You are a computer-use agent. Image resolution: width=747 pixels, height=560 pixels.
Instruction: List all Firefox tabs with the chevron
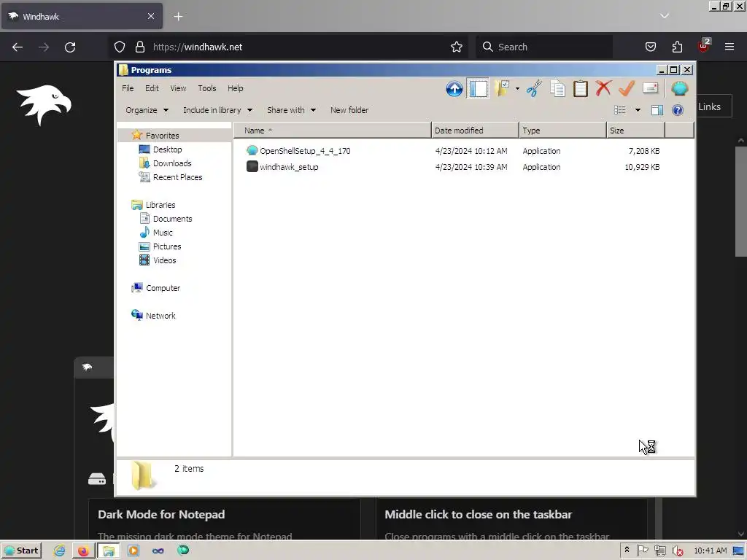click(x=664, y=16)
